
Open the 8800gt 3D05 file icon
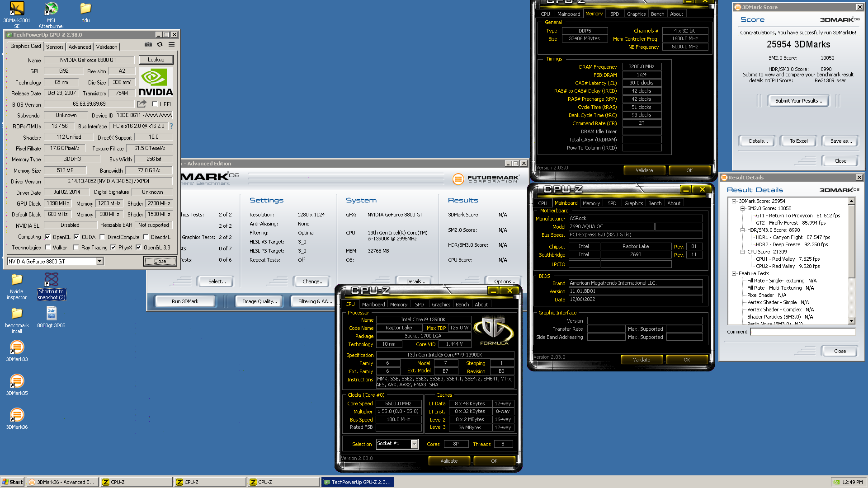[51, 318]
